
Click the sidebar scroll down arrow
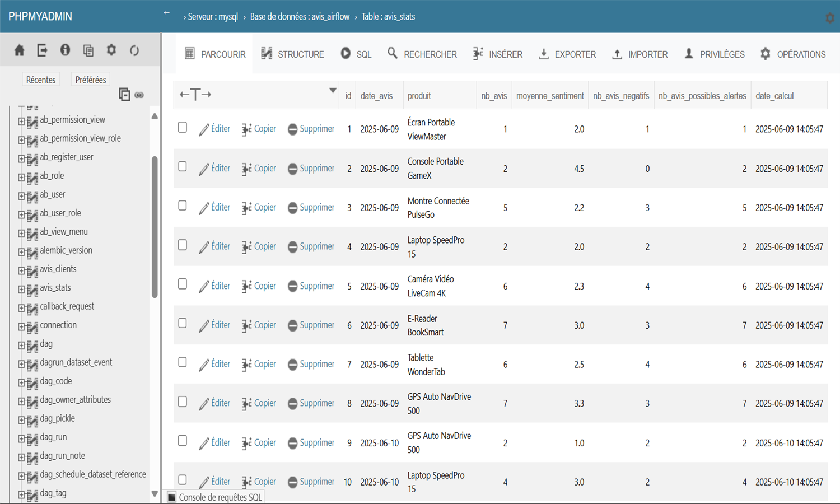point(155,494)
